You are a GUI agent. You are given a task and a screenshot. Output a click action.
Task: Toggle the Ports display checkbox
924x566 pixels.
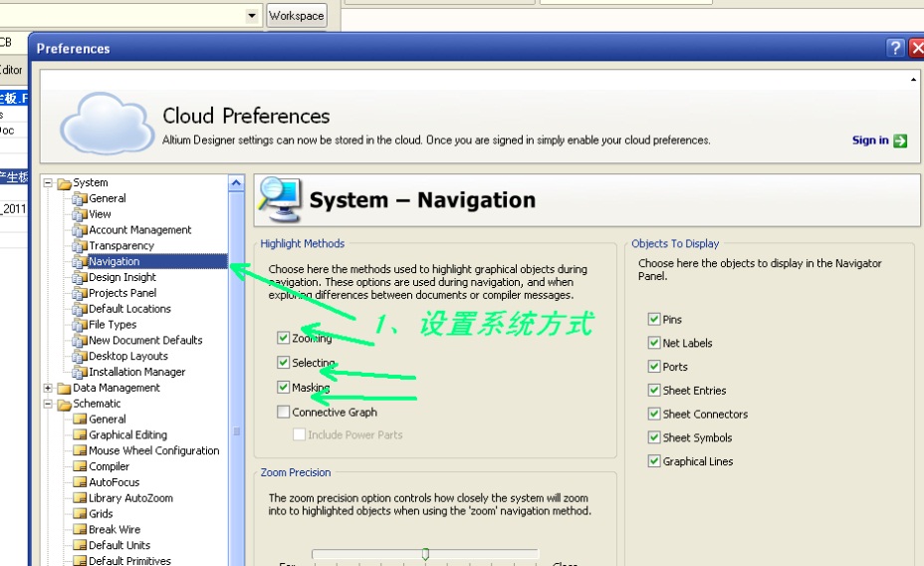click(x=653, y=366)
